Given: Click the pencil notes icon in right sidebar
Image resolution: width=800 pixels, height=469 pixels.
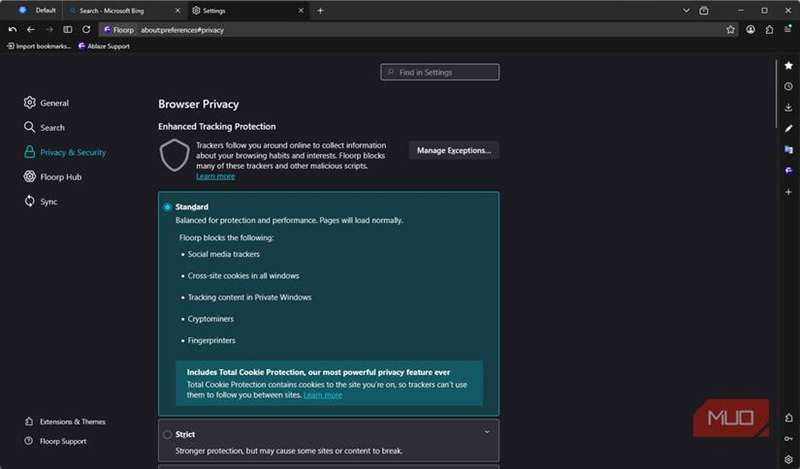Looking at the screenshot, I should pyautogui.click(x=788, y=128).
